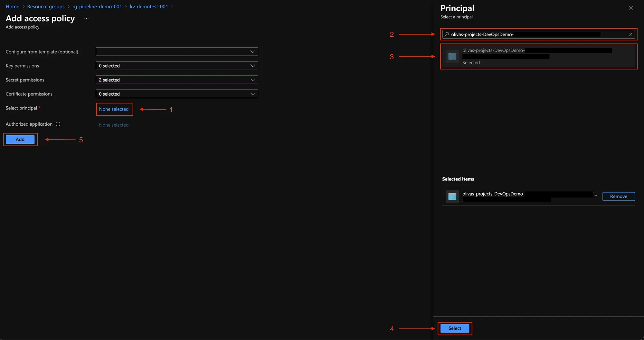
Task: Click the Secret permissions label
Action: click(x=25, y=80)
